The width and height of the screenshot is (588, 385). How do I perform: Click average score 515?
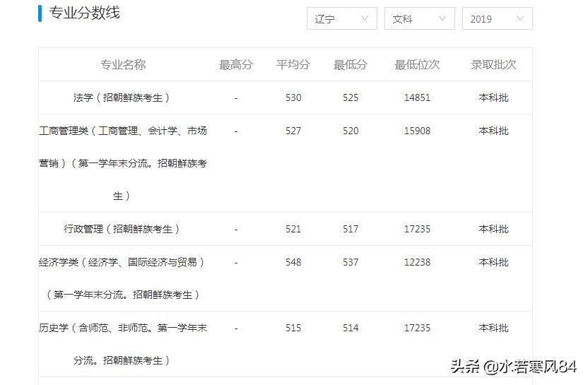point(293,328)
